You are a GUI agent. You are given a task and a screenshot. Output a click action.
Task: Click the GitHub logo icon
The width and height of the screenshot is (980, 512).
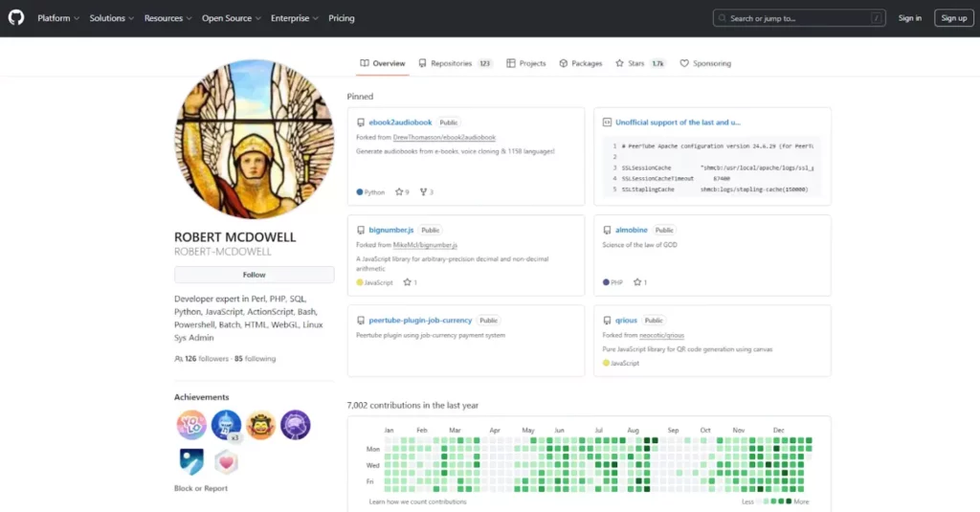tap(16, 18)
